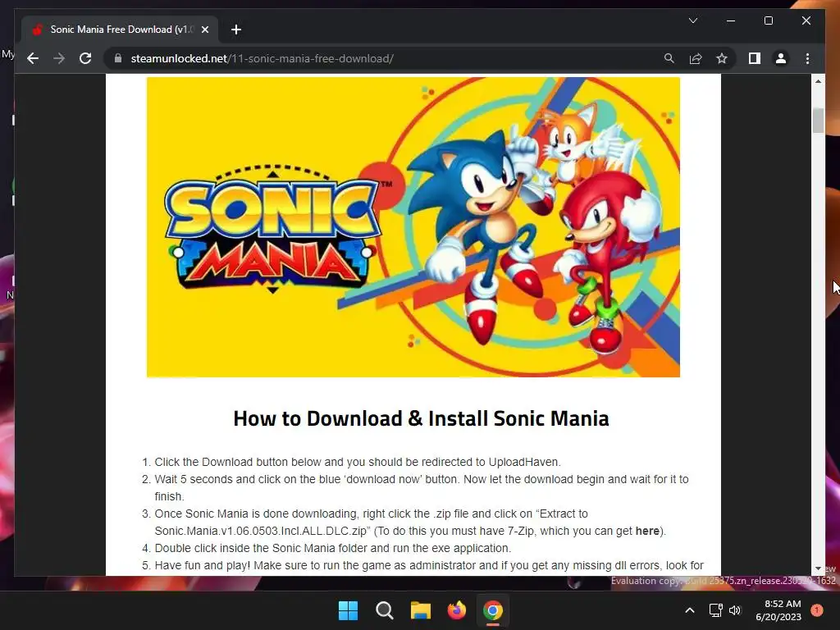Screen dimensions: 840x630
Task: Click step 4 'Double click inside the Sonic Mania folder'
Action: [333, 548]
